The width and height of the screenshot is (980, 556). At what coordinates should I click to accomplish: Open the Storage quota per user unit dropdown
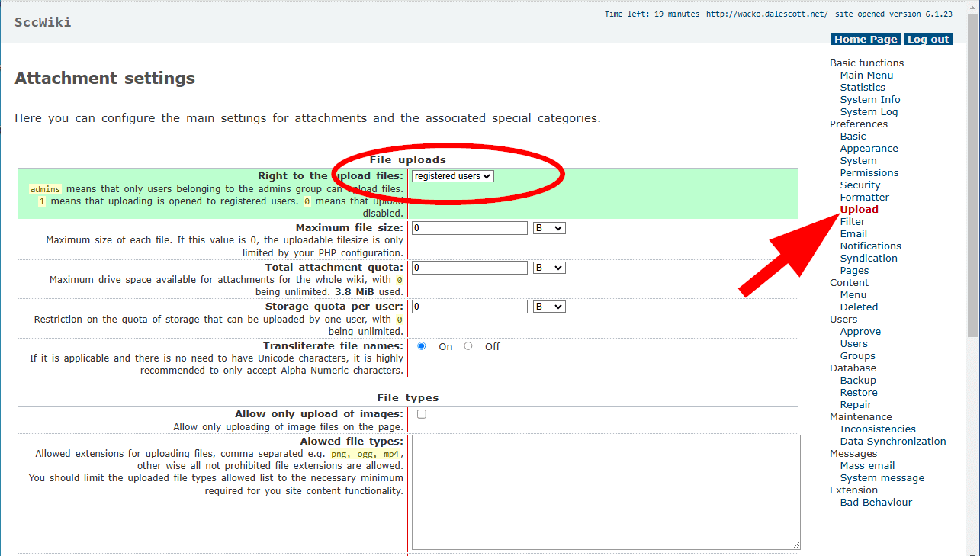point(548,307)
